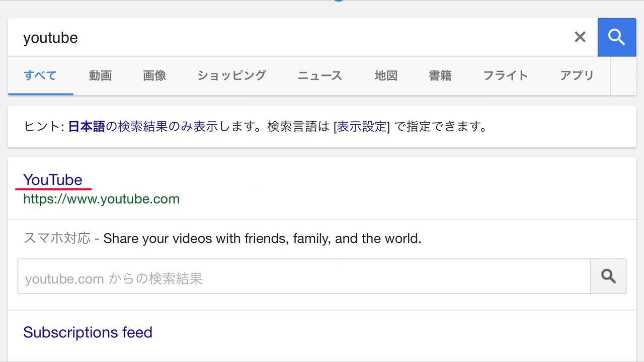Open the 表示設定 link

point(362,126)
